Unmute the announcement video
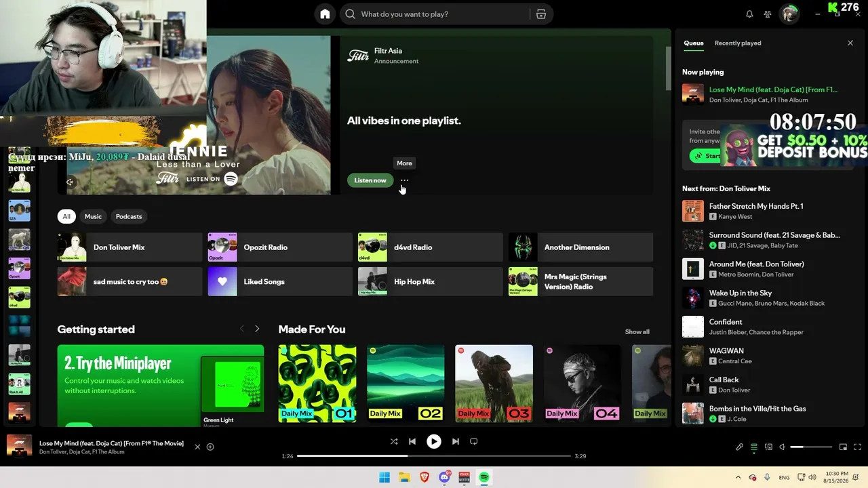The image size is (868, 488). [x=70, y=182]
